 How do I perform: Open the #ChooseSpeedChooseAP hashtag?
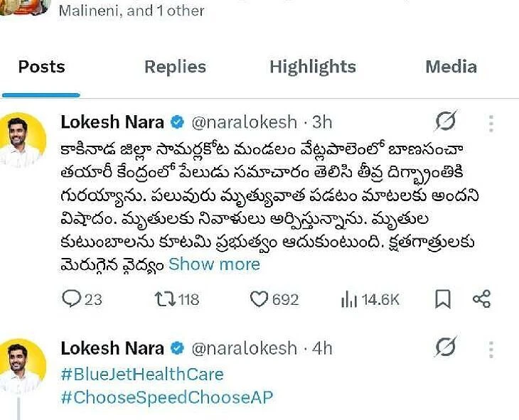click(166, 397)
